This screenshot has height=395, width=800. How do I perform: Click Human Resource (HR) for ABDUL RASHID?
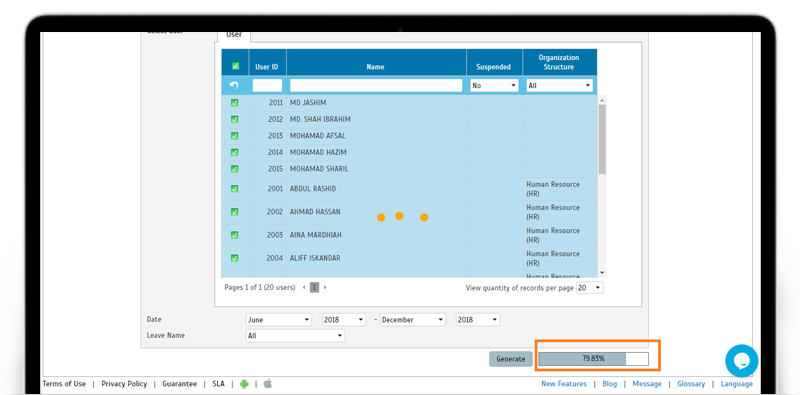553,189
